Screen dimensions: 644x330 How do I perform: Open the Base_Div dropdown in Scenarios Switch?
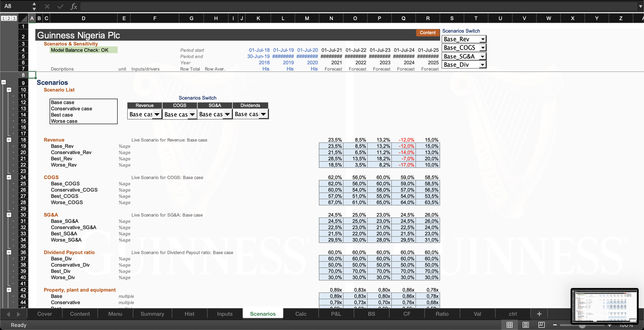(x=483, y=65)
